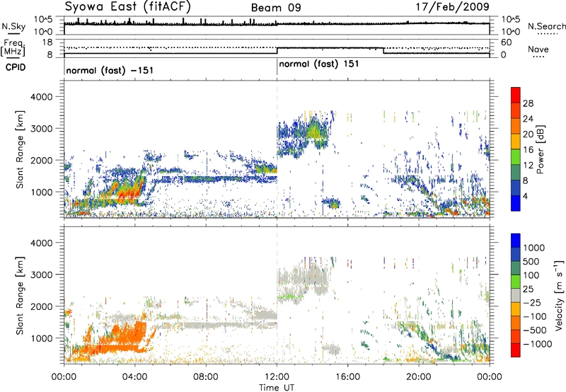Select the 'N.Sky' legend label
This screenshot has width=566, height=392.
[13, 27]
